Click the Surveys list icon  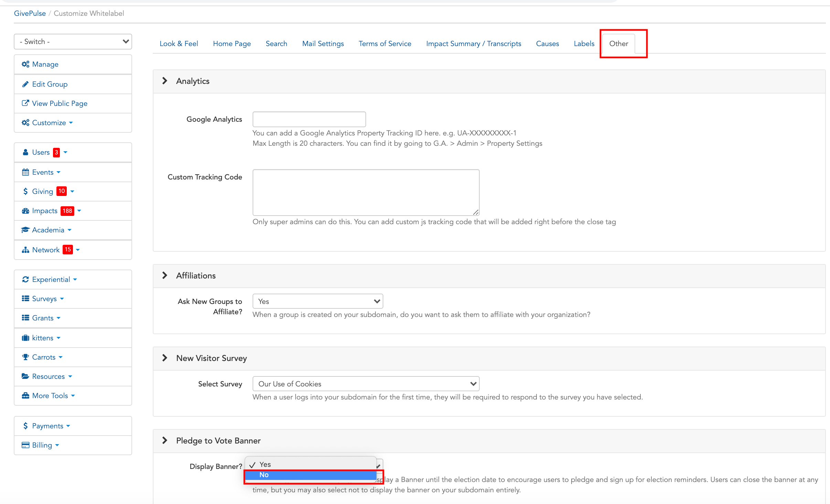pyautogui.click(x=25, y=299)
